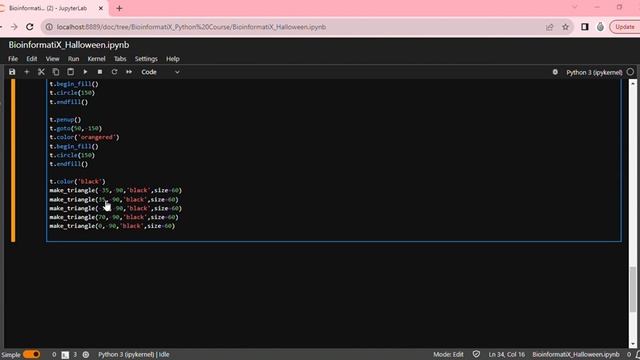Open the Edit menu
Image resolution: width=640 pixels, height=360 pixels.
(32, 59)
